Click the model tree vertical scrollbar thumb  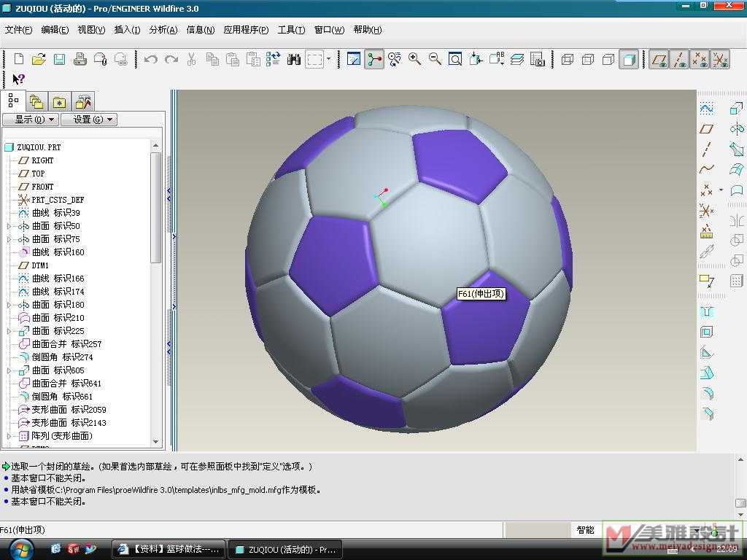point(155,207)
